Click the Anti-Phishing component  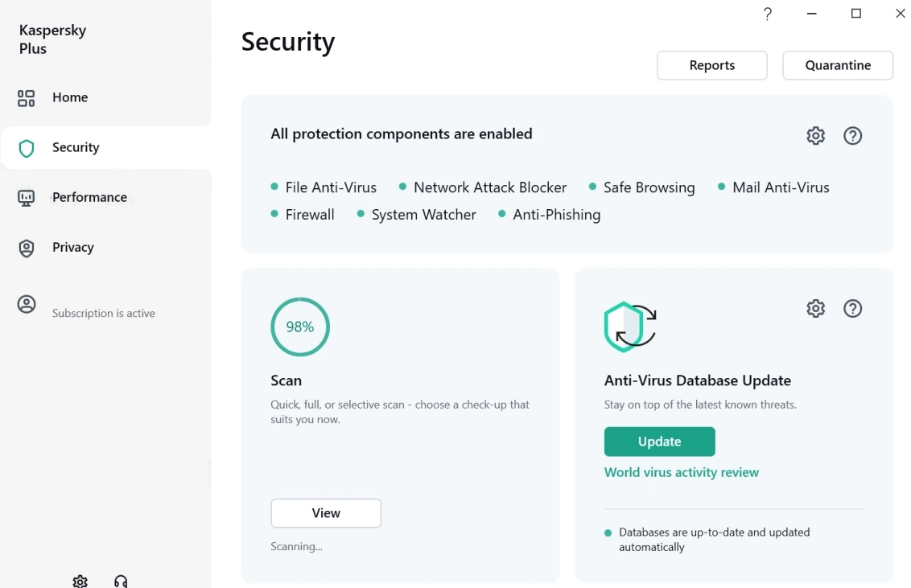pos(550,215)
